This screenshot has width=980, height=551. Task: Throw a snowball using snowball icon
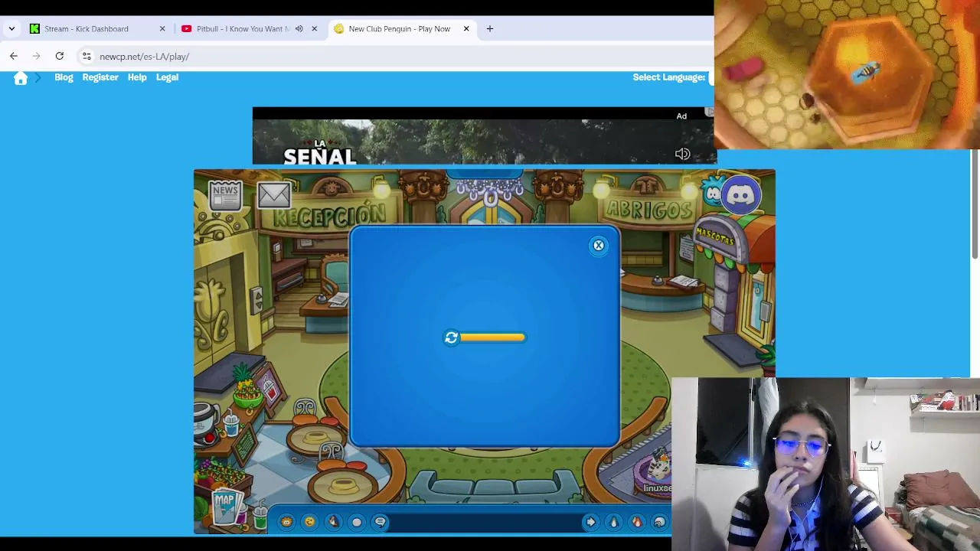357,522
